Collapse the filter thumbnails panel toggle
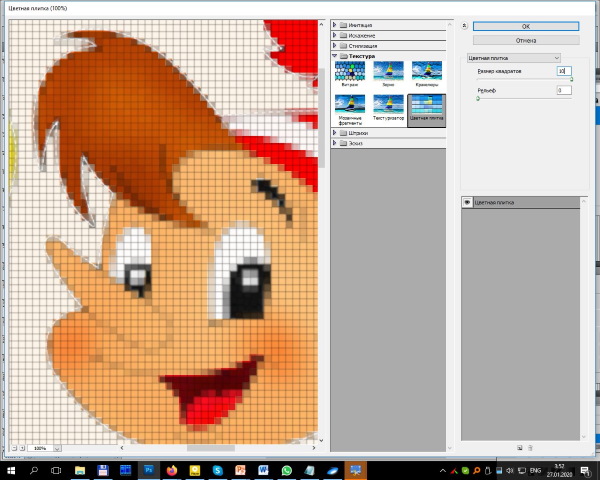 [464, 26]
